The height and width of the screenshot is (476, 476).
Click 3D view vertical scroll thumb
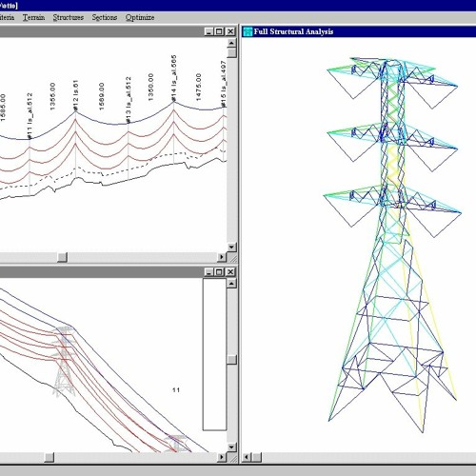232,360
